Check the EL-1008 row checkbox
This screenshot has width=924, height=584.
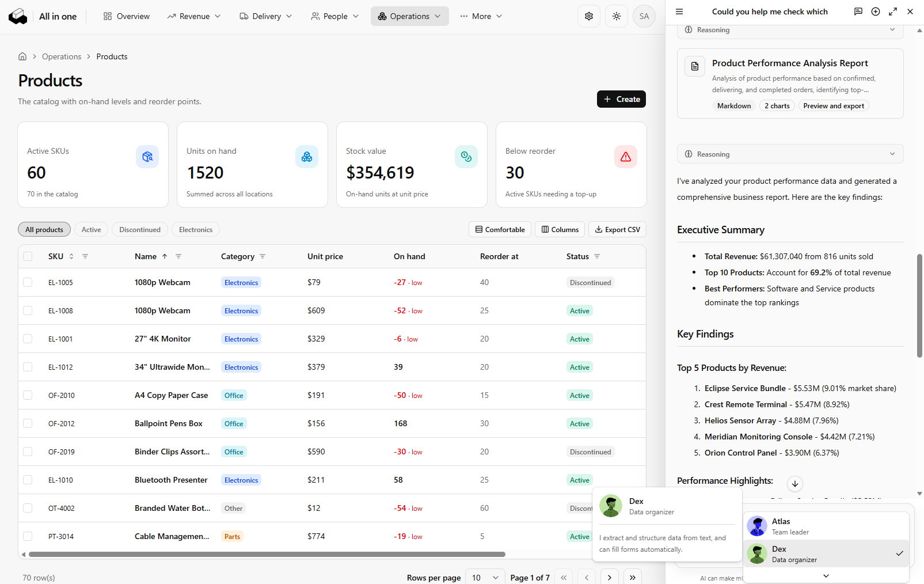28,310
